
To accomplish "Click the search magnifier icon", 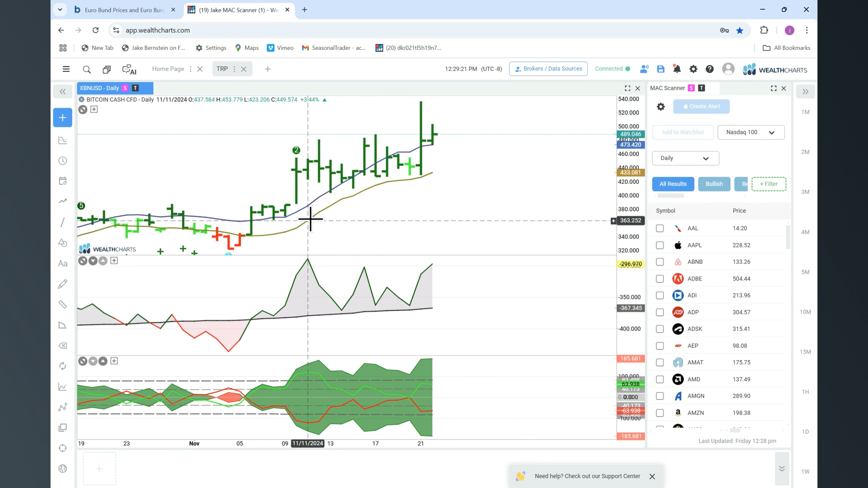I will (87, 69).
